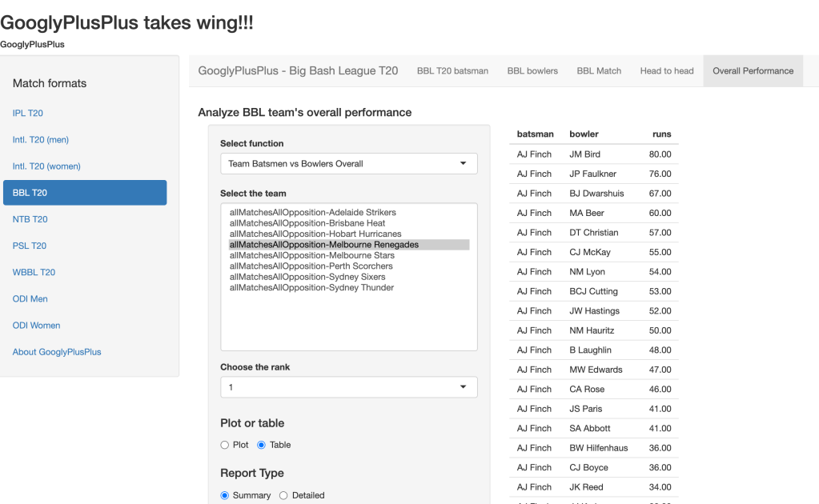
Task: Pick Adelaide Strikers from team list
Action: tap(312, 212)
